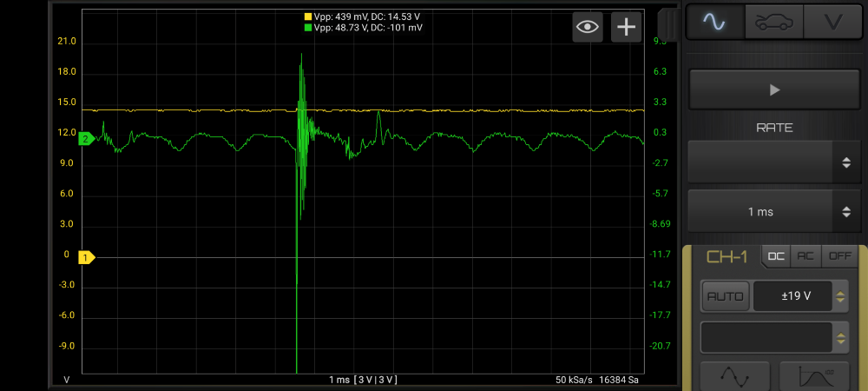Open the car automotive presets tab
This screenshot has width=868, height=391.
(774, 22)
